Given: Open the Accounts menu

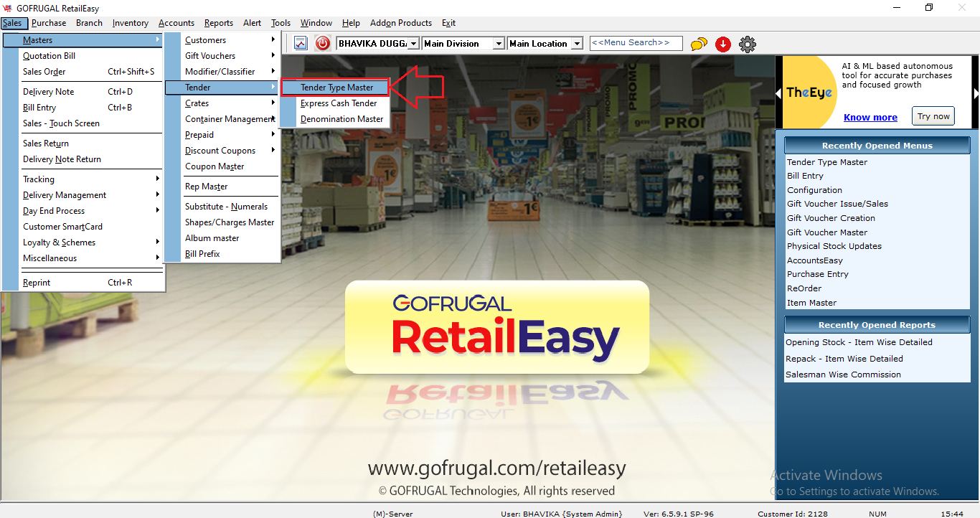Looking at the screenshot, I should [176, 23].
